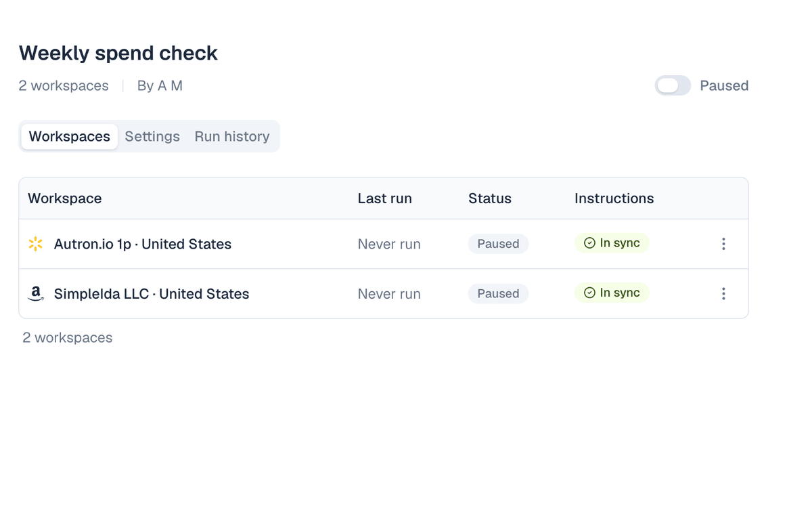Select the SimpleIda LLC · United States workspace
This screenshot has width=812, height=508.
coord(152,294)
